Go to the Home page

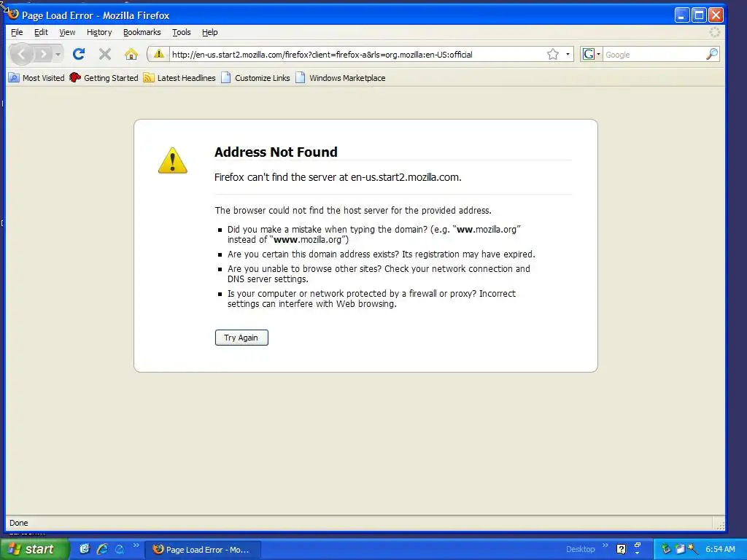pyautogui.click(x=131, y=54)
